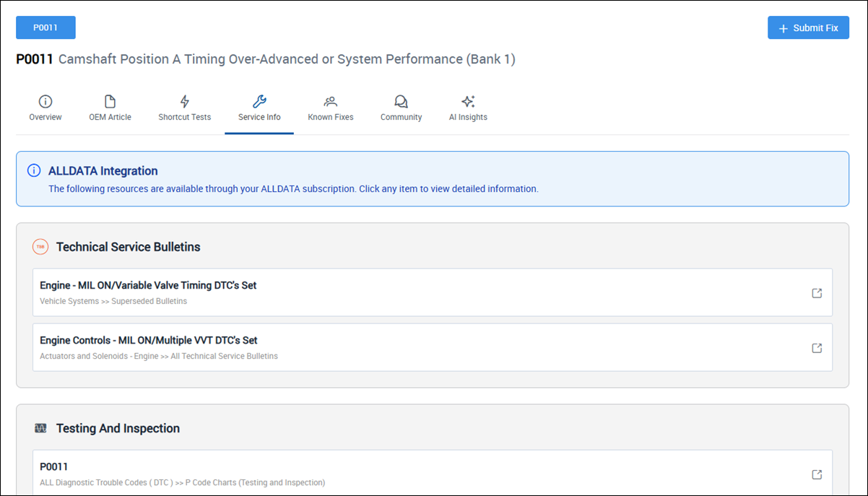Click the plus icon in Submit Fix

point(784,28)
